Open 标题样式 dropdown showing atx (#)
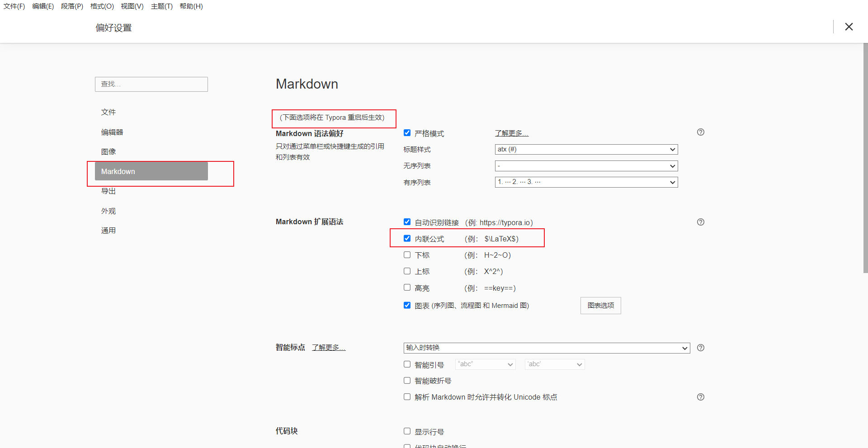Screen dimensions: 868x448 pyautogui.click(x=586, y=149)
